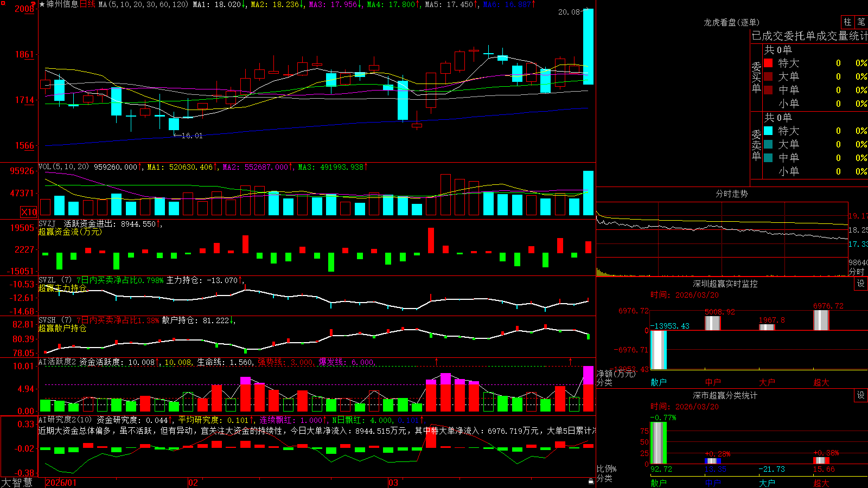
Task: Click the X10 volume multiplier box
Action: pyautogui.click(x=29, y=212)
